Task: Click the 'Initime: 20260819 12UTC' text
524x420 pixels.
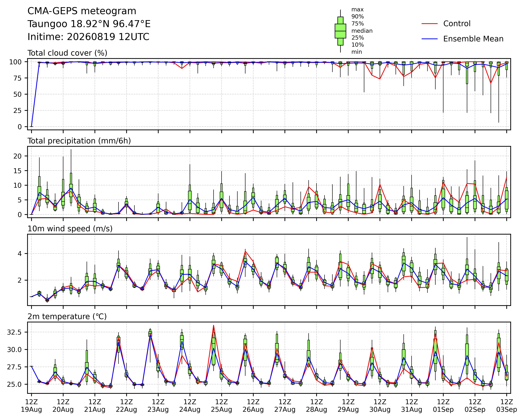Action: click(88, 37)
